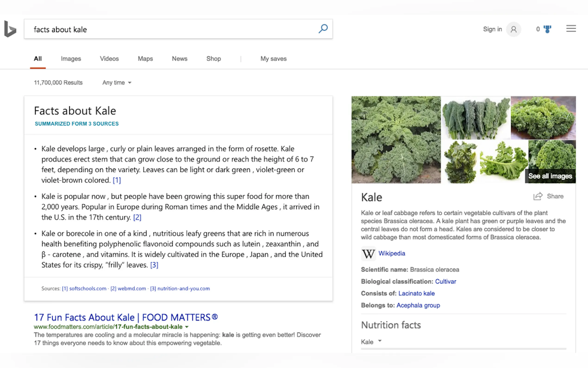Switch to the News tab
This screenshot has height=368, width=588.
179,59
